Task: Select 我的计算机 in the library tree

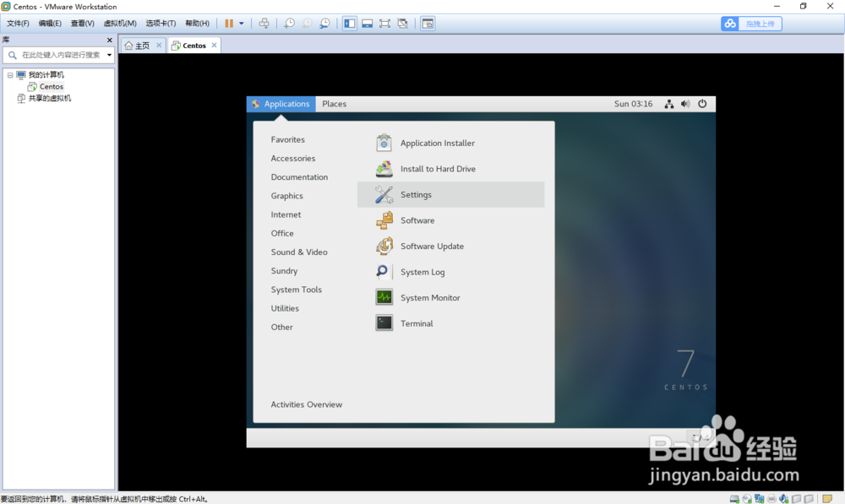Action: tap(46, 75)
